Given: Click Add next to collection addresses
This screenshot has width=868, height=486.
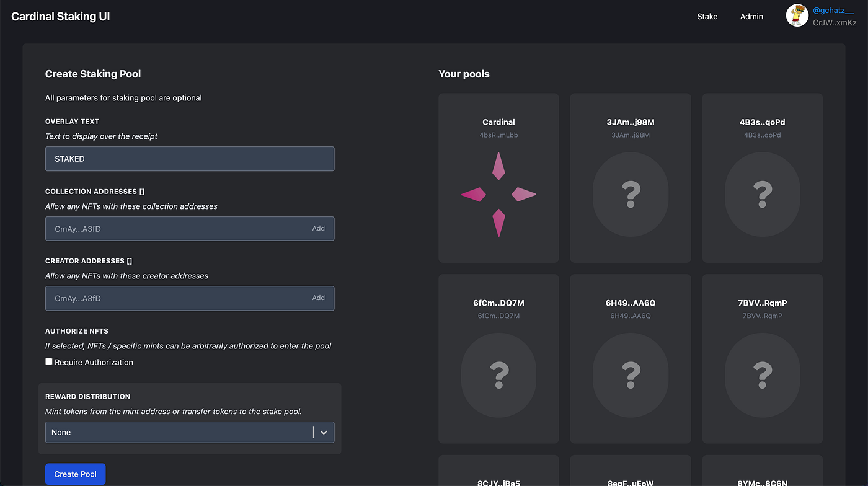Looking at the screenshot, I should click(x=319, y=228).
